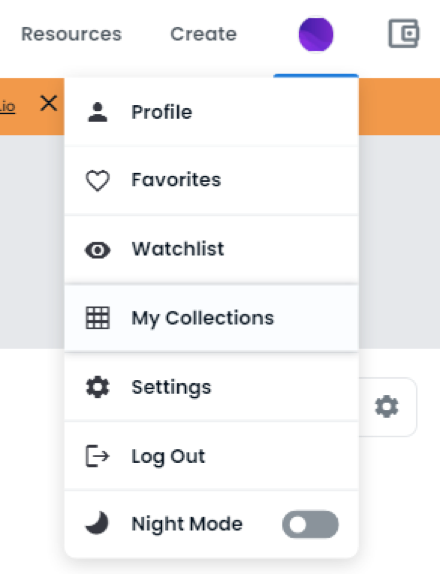Open the wallet icon in header
This screenshot has width=440, height=574.
(403, 33)
